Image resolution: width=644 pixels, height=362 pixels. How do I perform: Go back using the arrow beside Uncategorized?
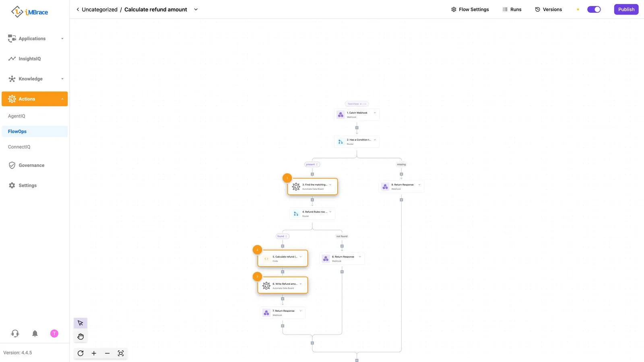pyautogui.click(x=78, y=9)
